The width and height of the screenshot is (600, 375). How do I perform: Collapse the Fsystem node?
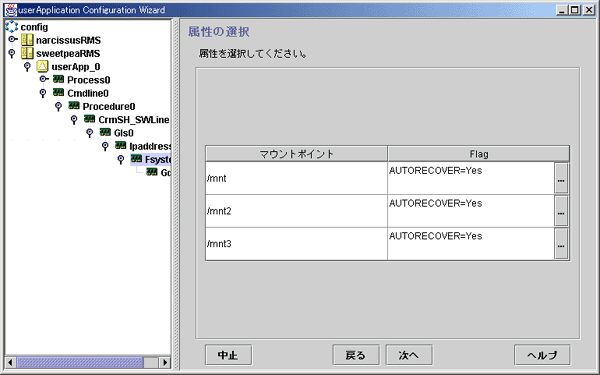(x=121, y=159)
